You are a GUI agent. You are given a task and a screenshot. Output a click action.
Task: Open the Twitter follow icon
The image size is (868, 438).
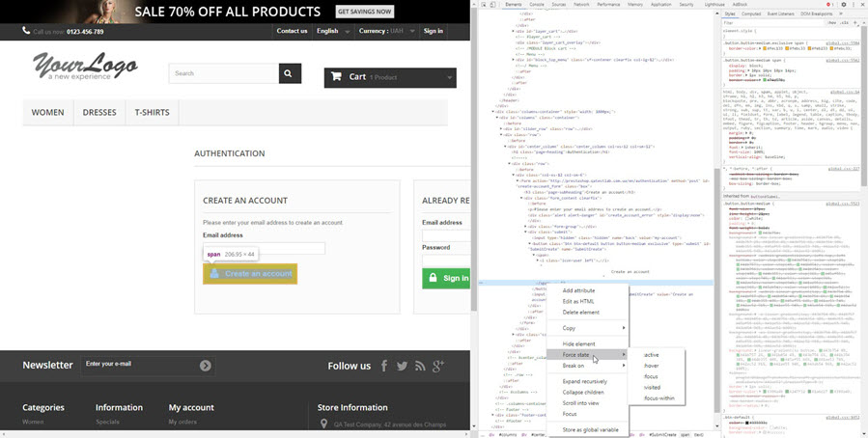[x=403, y=366]
